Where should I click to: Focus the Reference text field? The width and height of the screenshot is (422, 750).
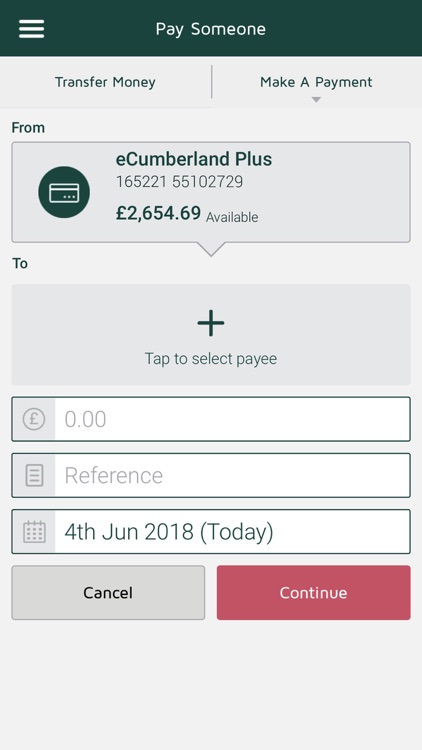point(211,475)
